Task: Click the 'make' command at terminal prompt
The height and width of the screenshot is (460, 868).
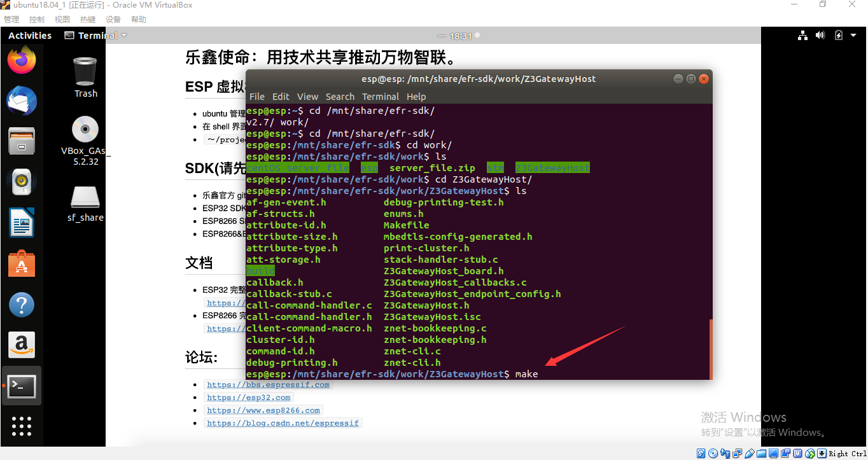Action: tap(526, 374)
